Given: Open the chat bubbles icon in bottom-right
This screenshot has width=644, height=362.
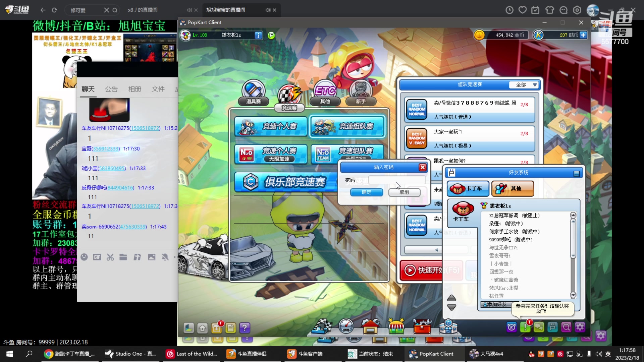Looking at the screenshot, I should click(x=539, y=327).
